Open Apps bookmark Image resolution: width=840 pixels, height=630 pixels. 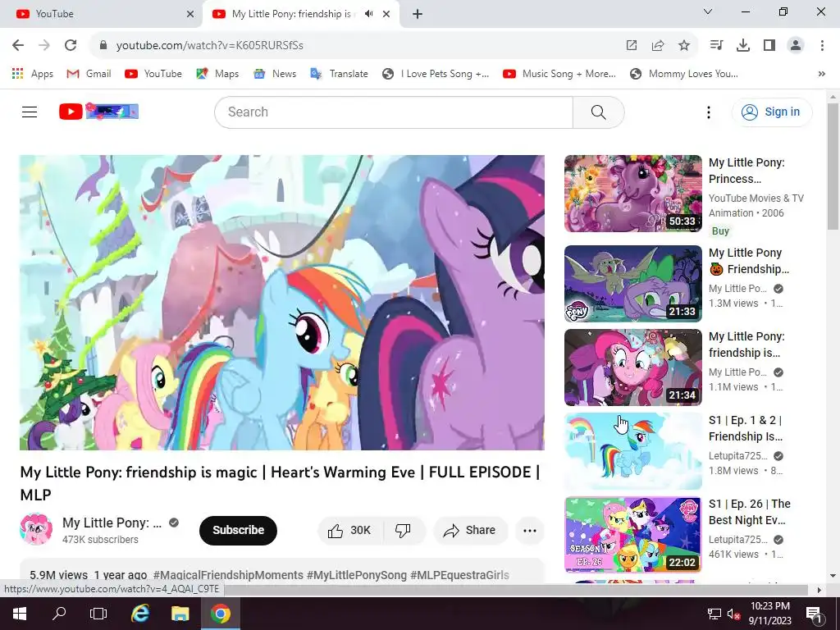tap(33, 74)
